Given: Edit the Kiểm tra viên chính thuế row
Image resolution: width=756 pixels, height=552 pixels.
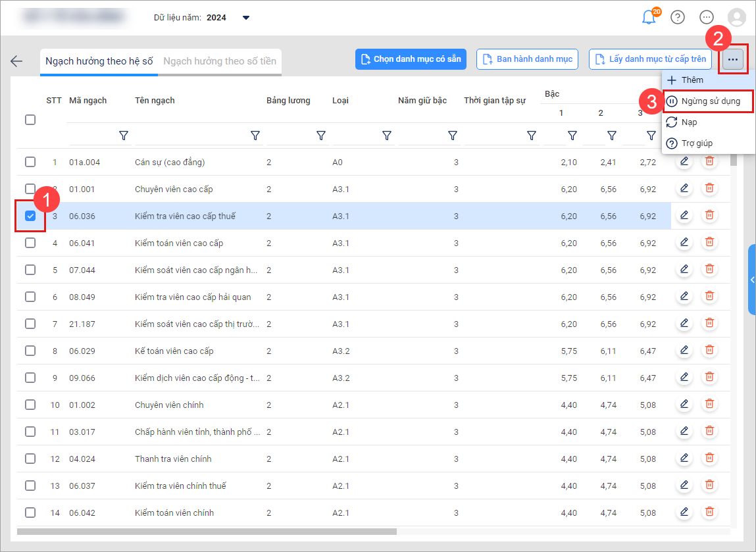Looking at the screenshot, I should 684,486.
